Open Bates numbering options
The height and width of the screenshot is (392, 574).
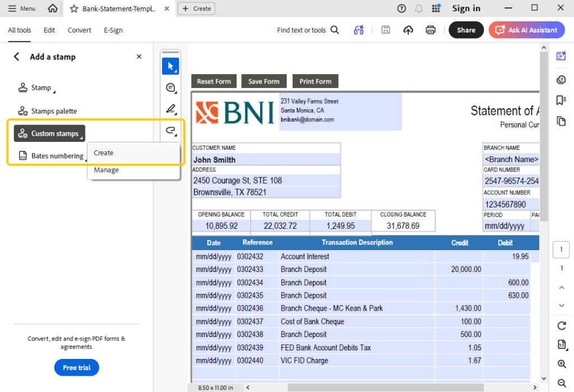click(51, 156)
